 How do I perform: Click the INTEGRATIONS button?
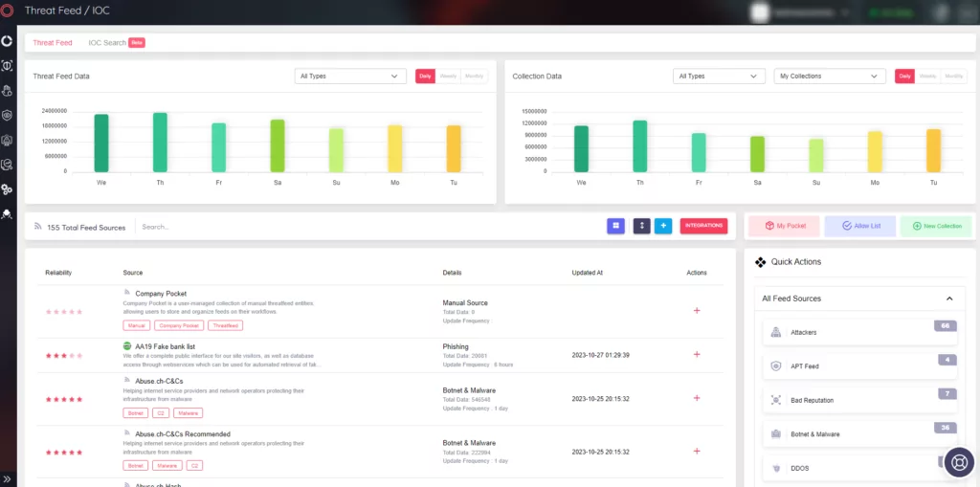click(x=703, y=226)
